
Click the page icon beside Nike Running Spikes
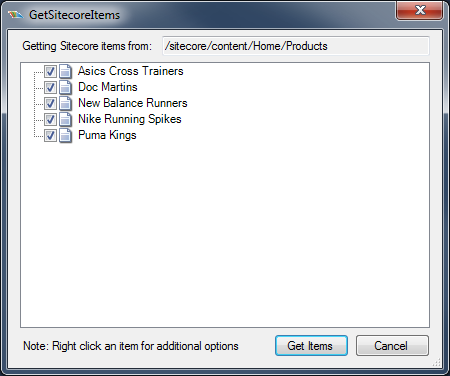[x=65, y=119]
